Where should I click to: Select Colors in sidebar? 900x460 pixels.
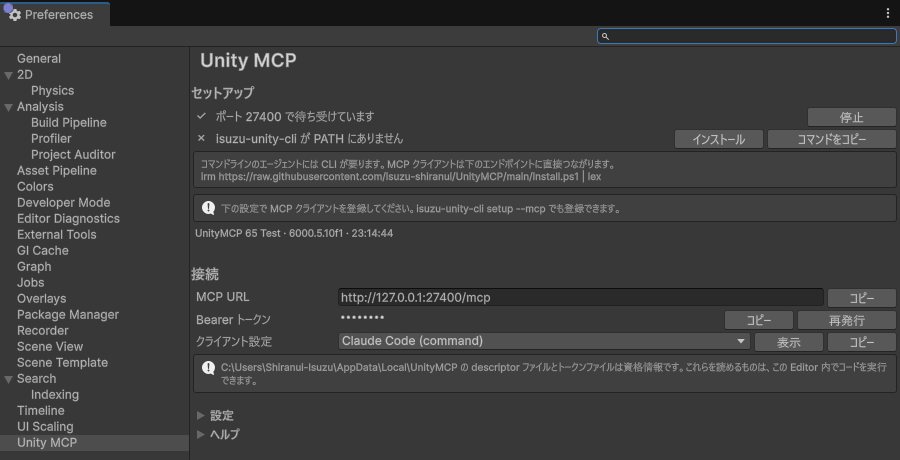click(x=35, y=187)
